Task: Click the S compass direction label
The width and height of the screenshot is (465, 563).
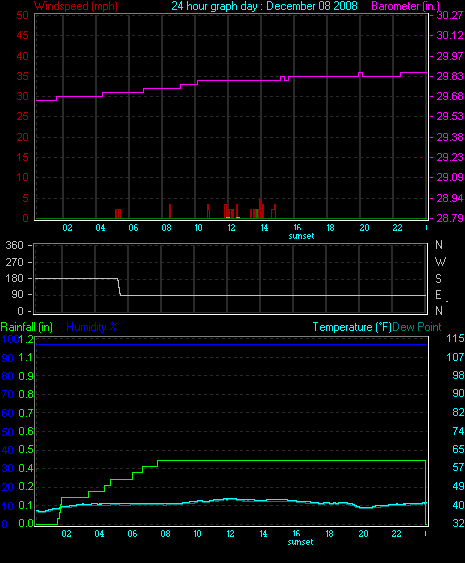Action: tap(438, 279)
